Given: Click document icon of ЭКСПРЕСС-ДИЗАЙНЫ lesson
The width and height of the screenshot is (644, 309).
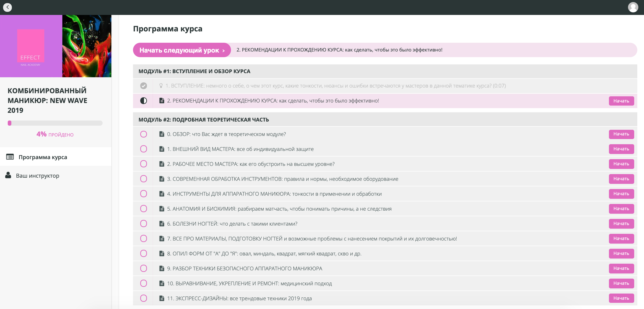Looking at the screenshot, I should [x=162, y=298].
